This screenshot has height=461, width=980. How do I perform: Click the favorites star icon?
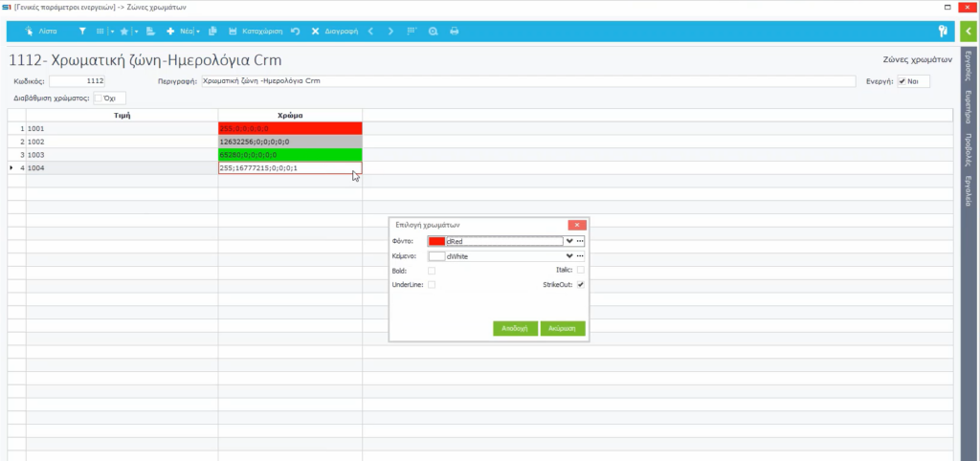pos(124,31)
